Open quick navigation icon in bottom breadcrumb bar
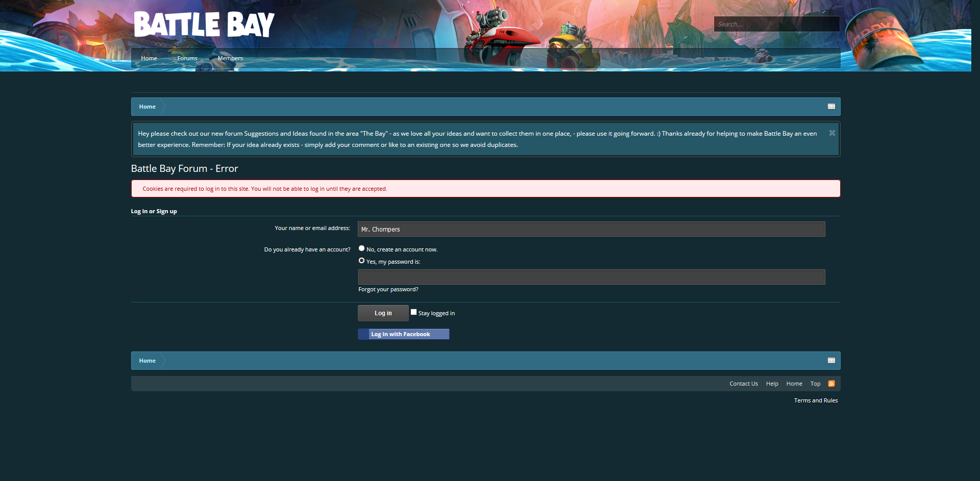Image resolution: width=980 pixels, height=481 pixels. [x=831, y=361]
